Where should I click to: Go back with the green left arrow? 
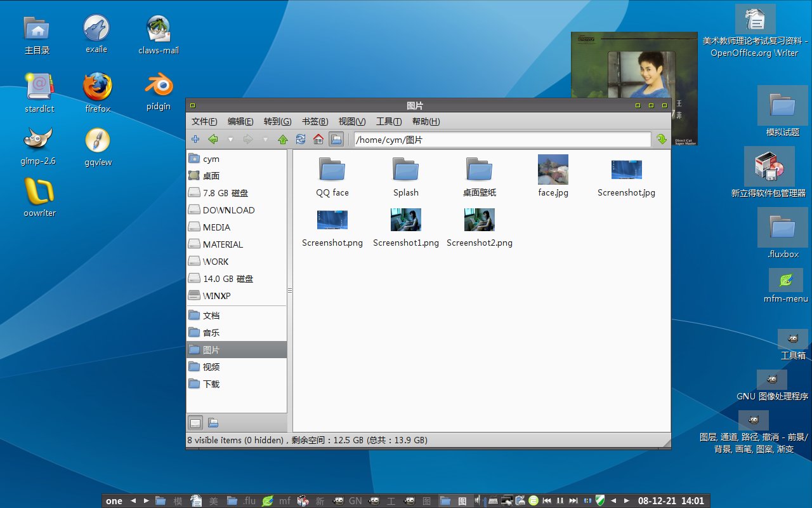213,139
